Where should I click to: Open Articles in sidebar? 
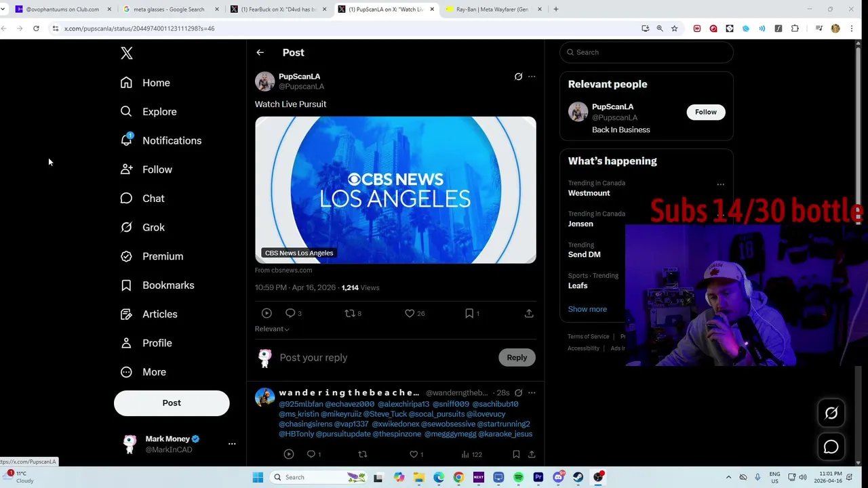(x=149, y=314)
